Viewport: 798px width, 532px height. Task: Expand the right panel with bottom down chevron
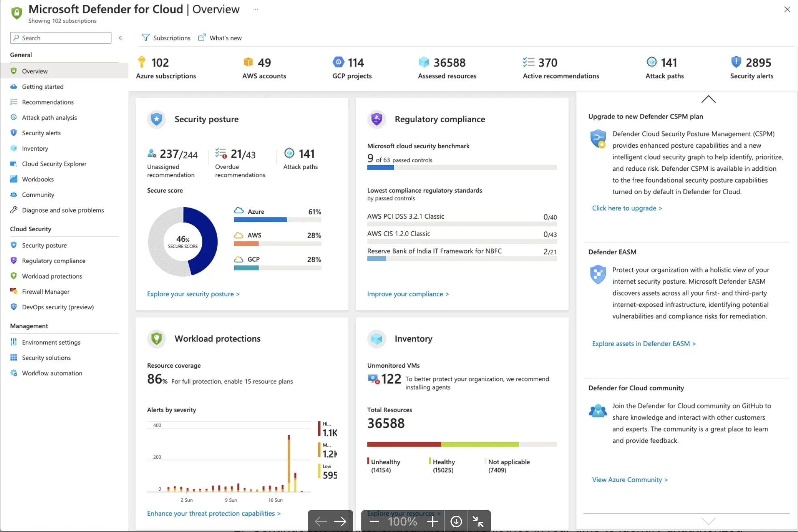tap(708, 521)
